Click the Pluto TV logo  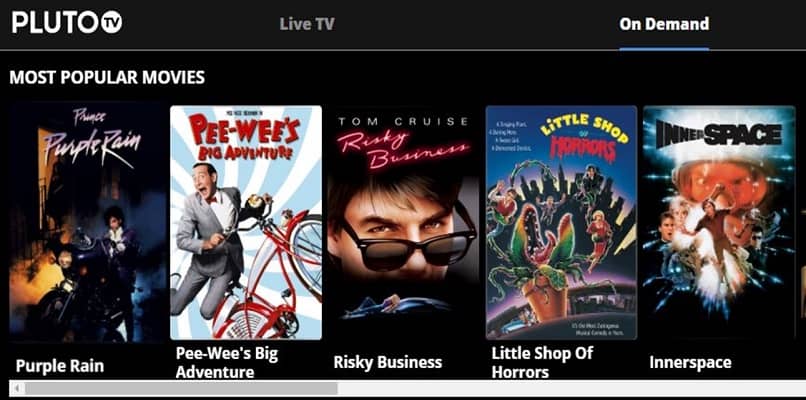(67, 23)
